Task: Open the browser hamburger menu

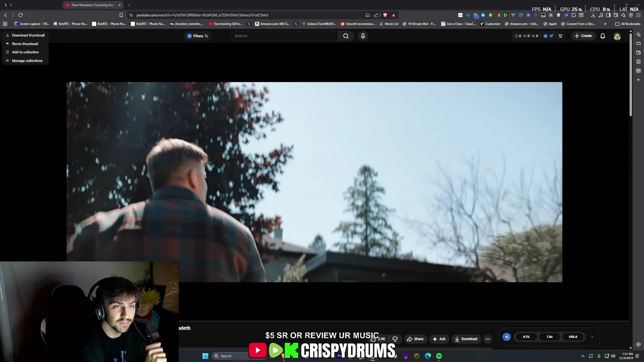Action: tap(638, 15)
